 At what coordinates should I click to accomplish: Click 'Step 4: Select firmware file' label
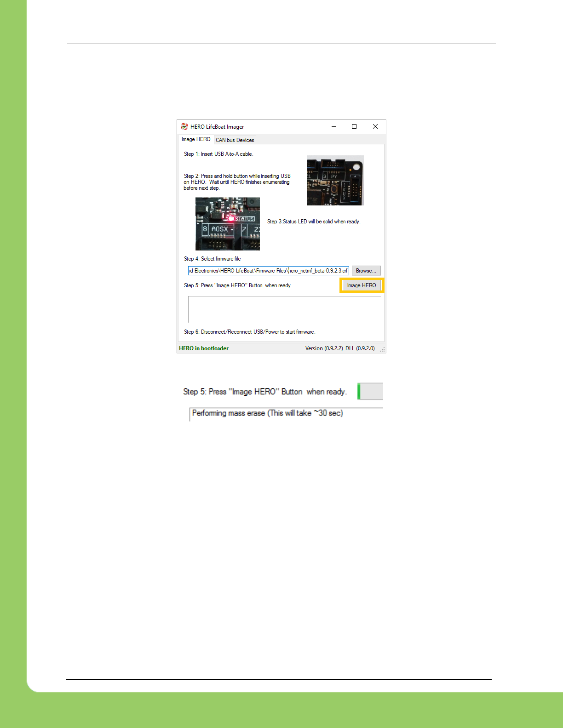point(212,259)
